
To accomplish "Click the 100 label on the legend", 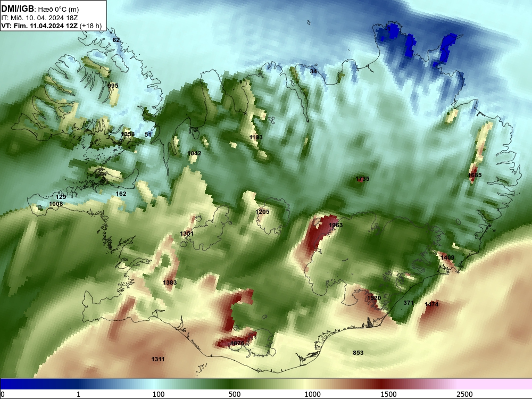I will point(159,394).
